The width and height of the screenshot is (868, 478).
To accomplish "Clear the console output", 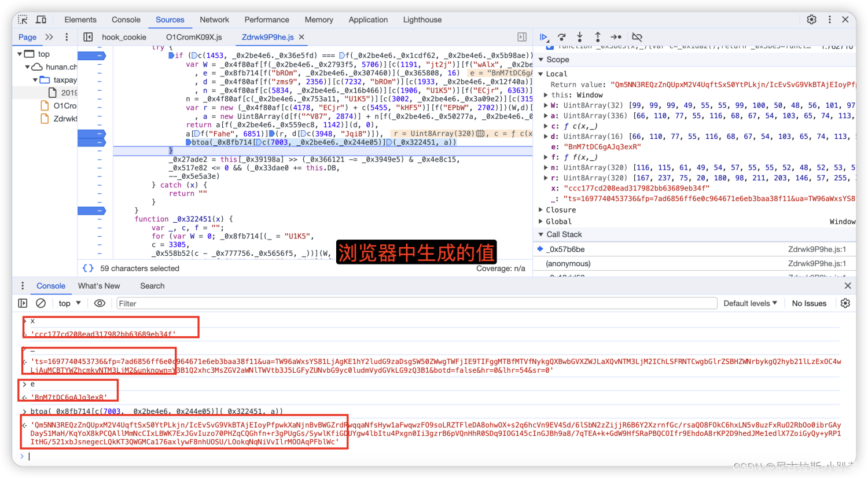I will tap(41, 303).
